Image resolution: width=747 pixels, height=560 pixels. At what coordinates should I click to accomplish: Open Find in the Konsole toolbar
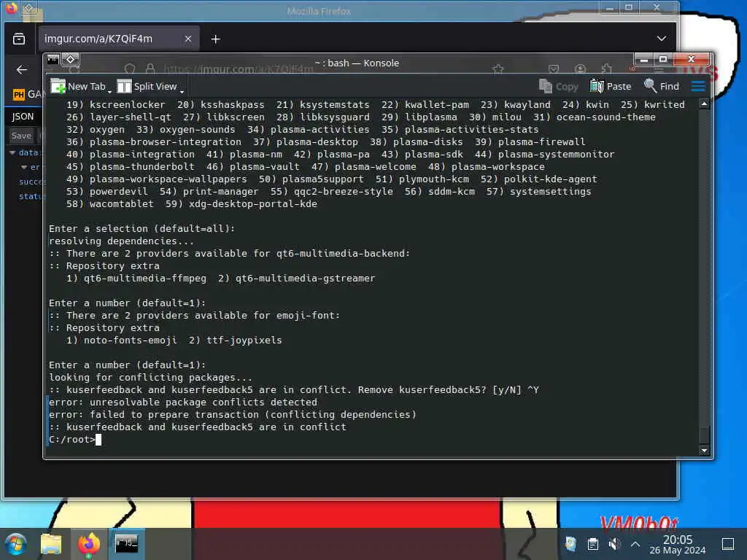(x=661, y=86)
